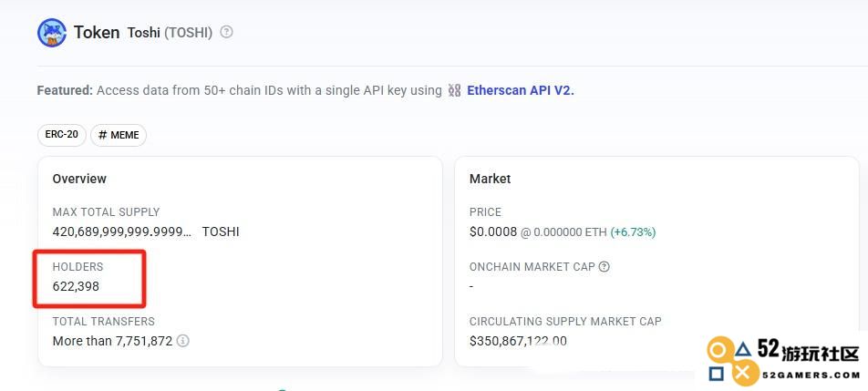Image resolution: width=868 pixels, height=391 pixels.
Task: Open the Etherscan API V2 link
Action: (521, 90)
